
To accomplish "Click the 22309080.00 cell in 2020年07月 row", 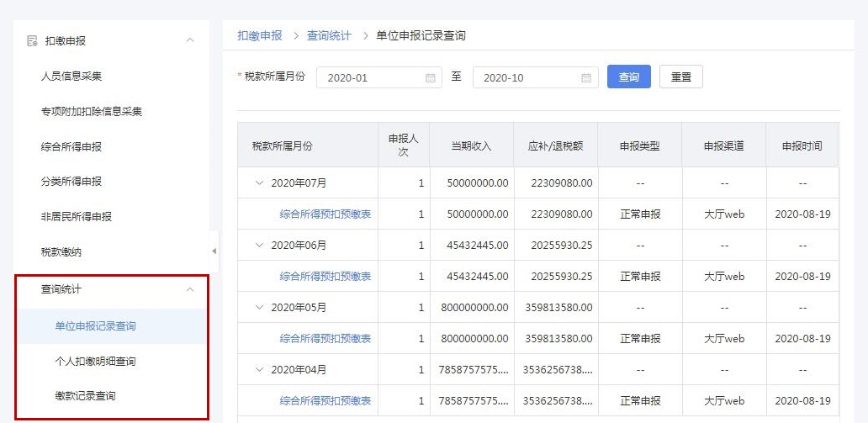I will [555, 182].
